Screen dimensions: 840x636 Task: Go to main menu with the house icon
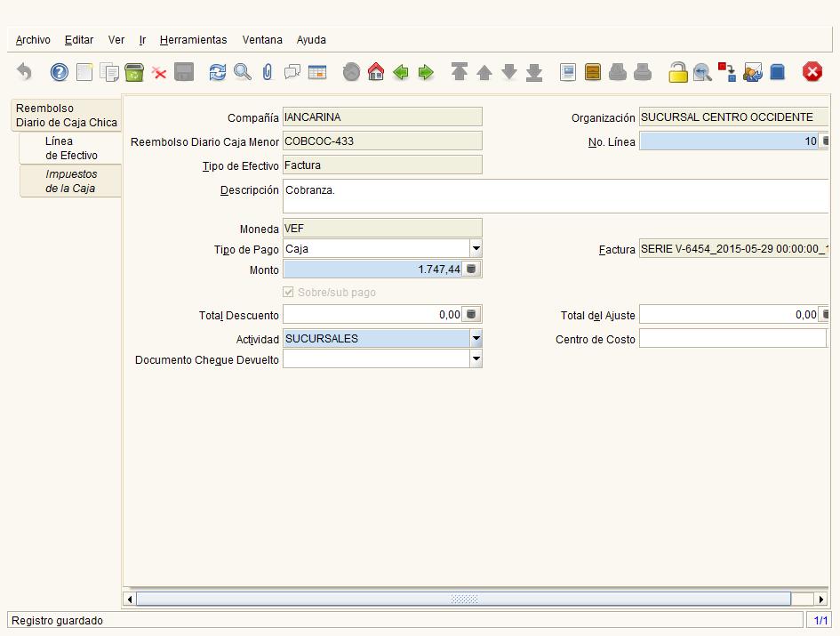click(x=376, y=72)
